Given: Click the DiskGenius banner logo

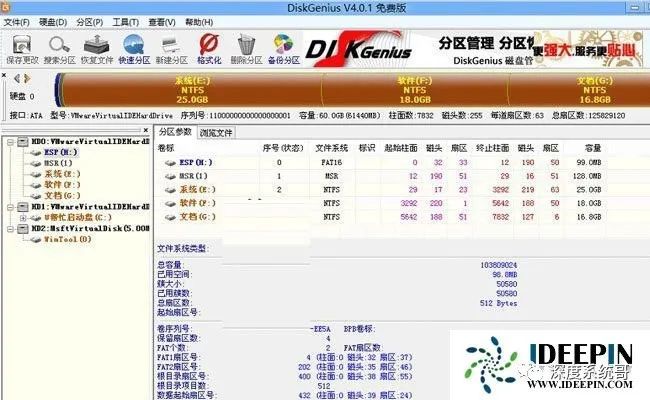Looking at the screenshot, I should (x=359, y=50).
